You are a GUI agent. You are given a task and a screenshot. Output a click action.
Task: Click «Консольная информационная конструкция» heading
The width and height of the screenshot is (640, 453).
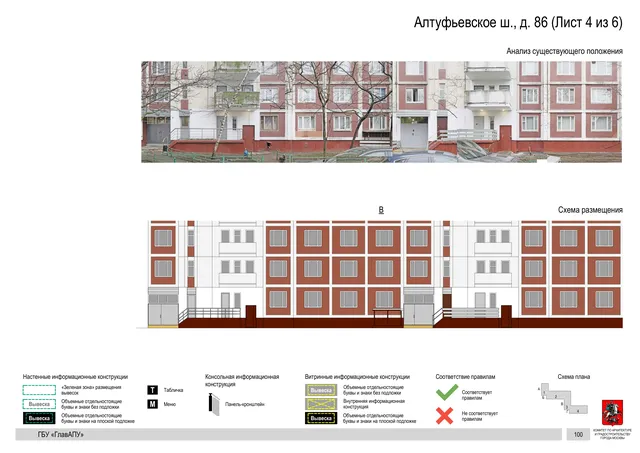242,380
